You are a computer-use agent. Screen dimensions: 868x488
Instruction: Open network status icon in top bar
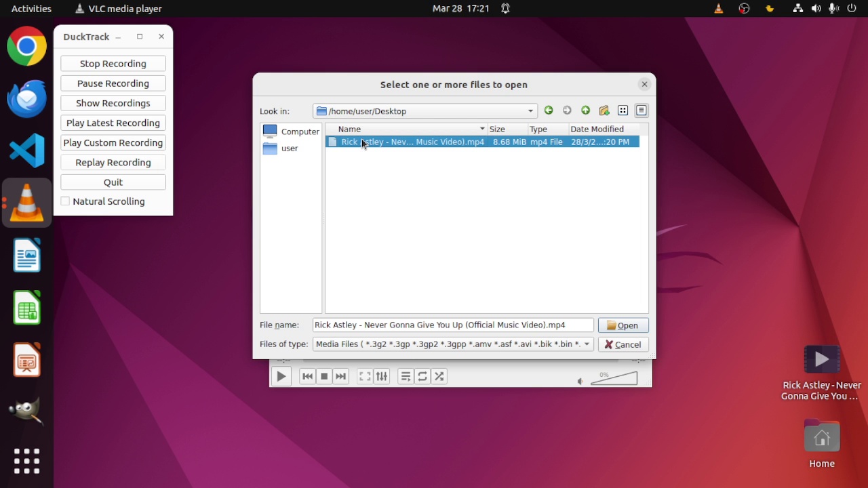[x=798, y=9]
